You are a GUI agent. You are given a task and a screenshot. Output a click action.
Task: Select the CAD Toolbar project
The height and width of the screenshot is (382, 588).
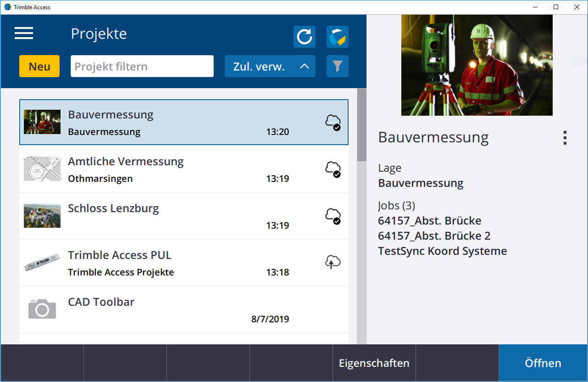(183, 310)
